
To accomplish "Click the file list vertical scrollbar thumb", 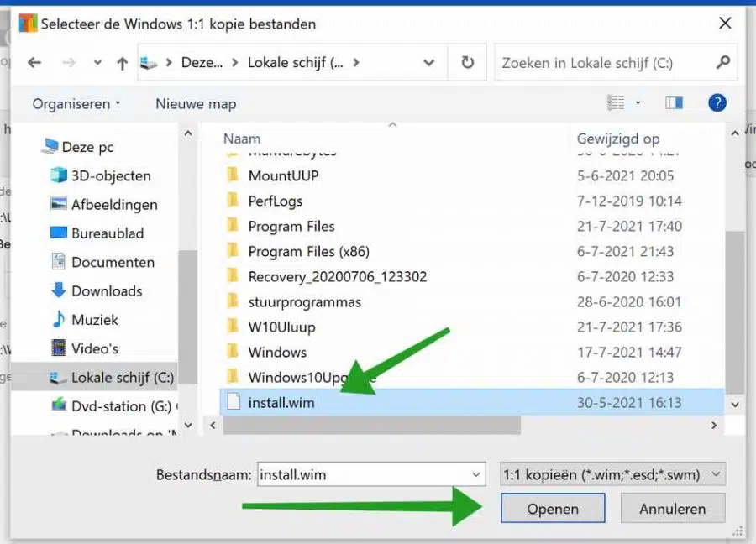I will 735,311.
